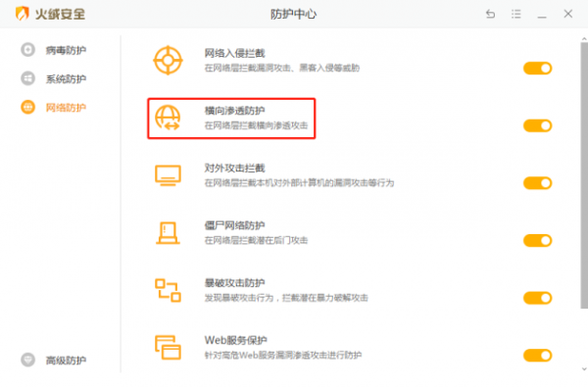
Task: Click the vertical scrollbar thumb
Action: (584, 175)
